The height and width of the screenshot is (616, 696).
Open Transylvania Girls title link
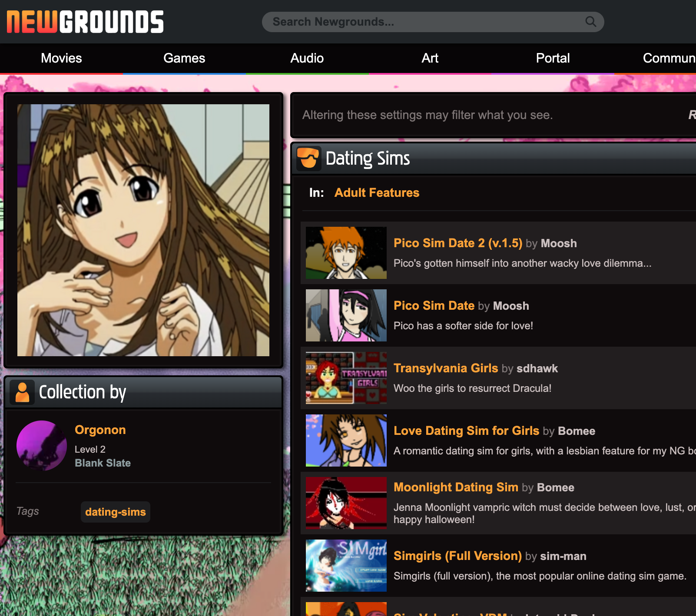pos(446,368)
